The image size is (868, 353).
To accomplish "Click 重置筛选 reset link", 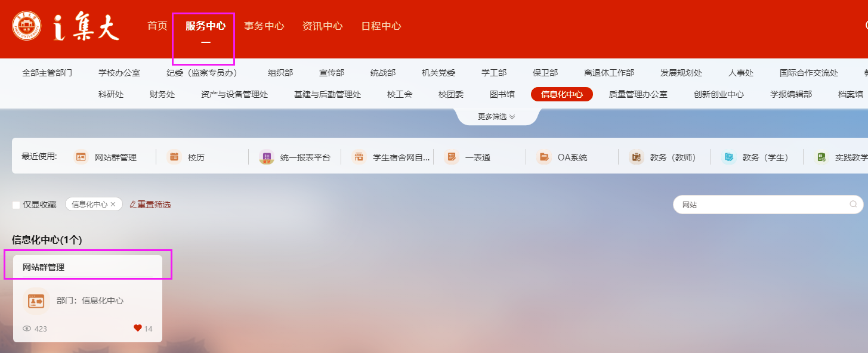I will 150,205.
